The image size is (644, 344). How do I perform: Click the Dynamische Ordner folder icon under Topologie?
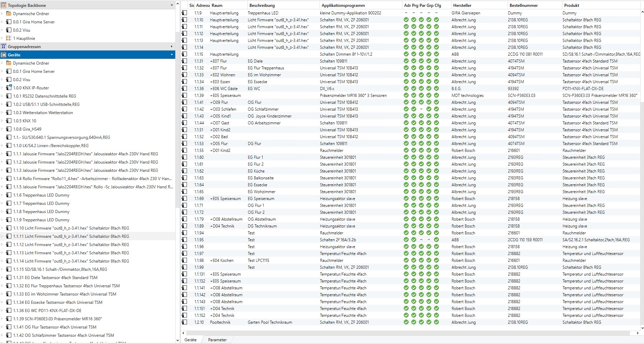tap(9, 14)
